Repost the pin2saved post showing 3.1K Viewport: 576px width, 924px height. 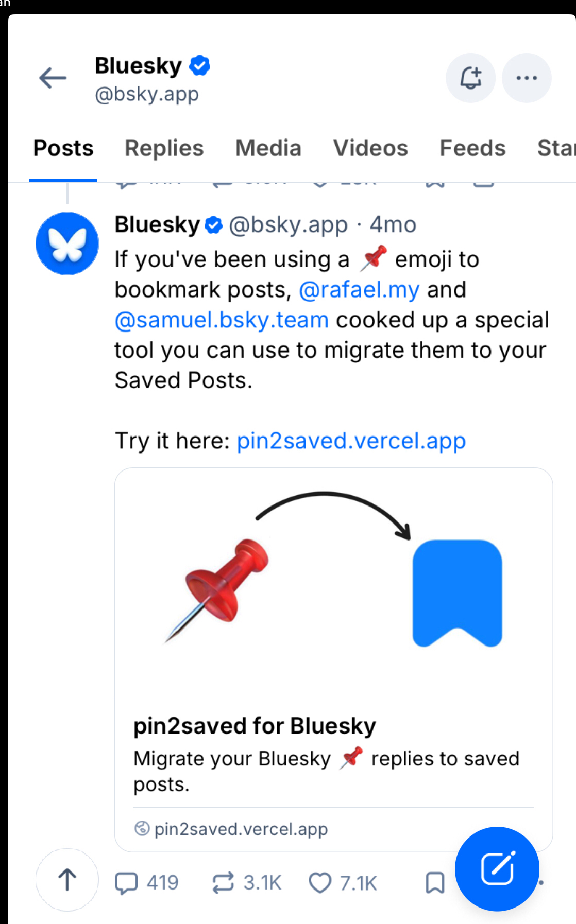tap(247, 883)
